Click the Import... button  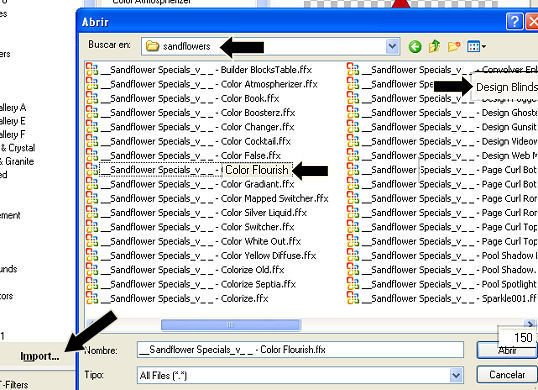click(40, 356)
